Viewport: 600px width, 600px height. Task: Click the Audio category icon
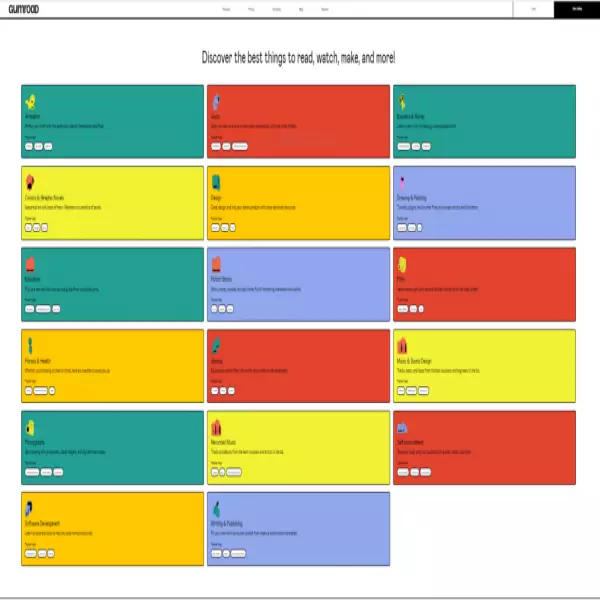click(216, 101)
